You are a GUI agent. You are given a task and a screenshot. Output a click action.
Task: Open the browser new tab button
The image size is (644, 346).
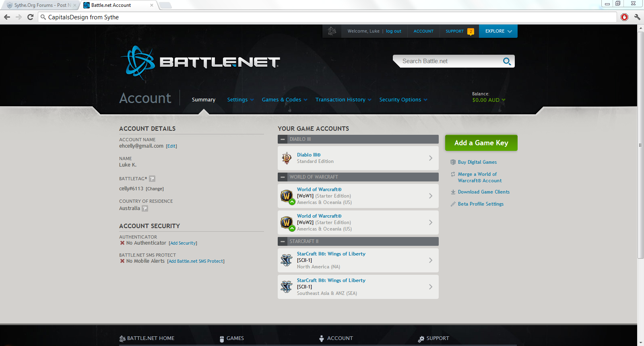(x=165, y=5)
